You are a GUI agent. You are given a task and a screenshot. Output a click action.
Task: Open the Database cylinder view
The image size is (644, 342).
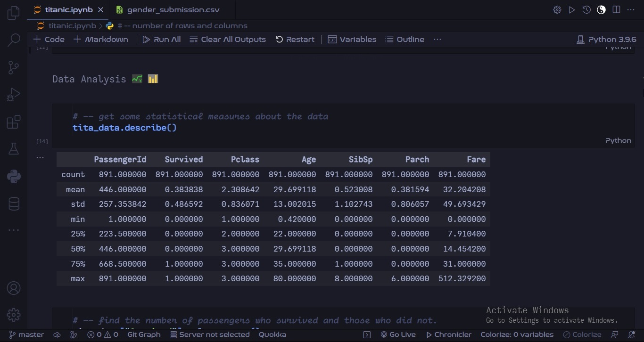[x=14, y=204]
